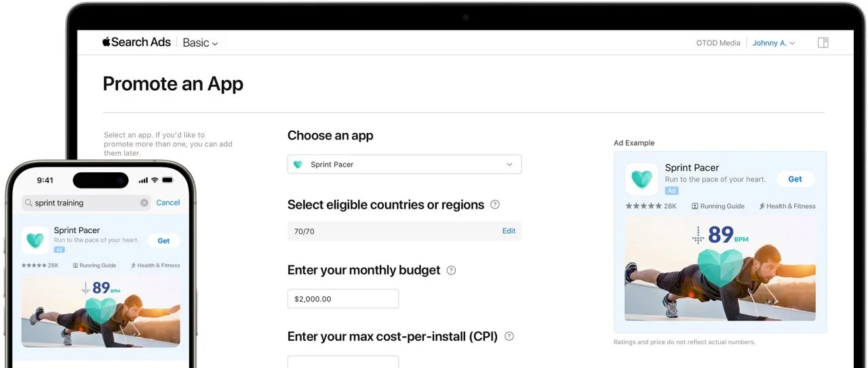The width and height of the screenshot is (868, 368).
Task: Click the ad preview image in Ad Example
Action: 720,268
